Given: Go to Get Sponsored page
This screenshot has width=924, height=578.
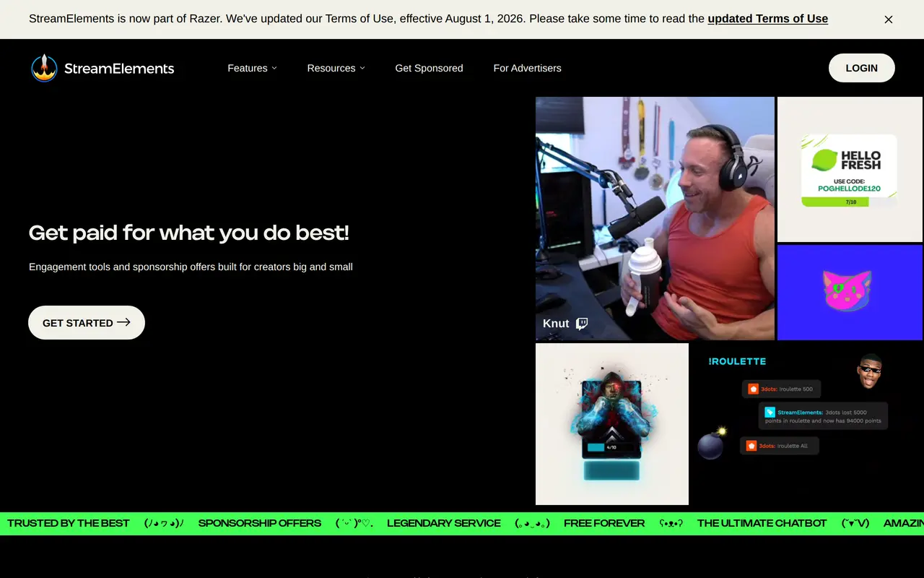Looking at the screenshot, I should [429, 68].
